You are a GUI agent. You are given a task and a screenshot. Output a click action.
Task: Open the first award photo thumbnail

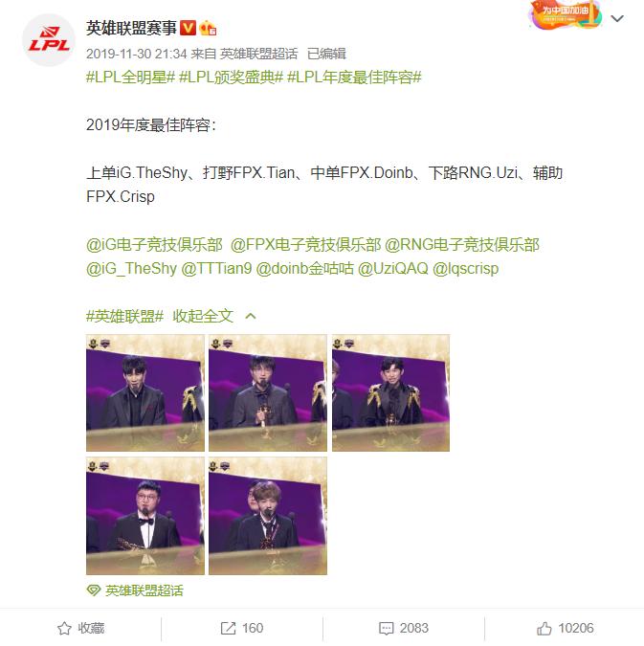click(145, 393)
